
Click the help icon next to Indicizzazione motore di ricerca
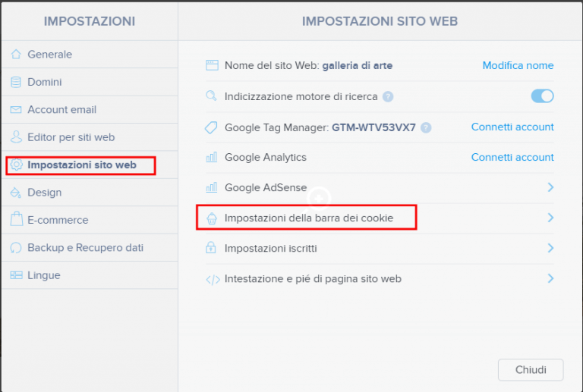point(388,96)
